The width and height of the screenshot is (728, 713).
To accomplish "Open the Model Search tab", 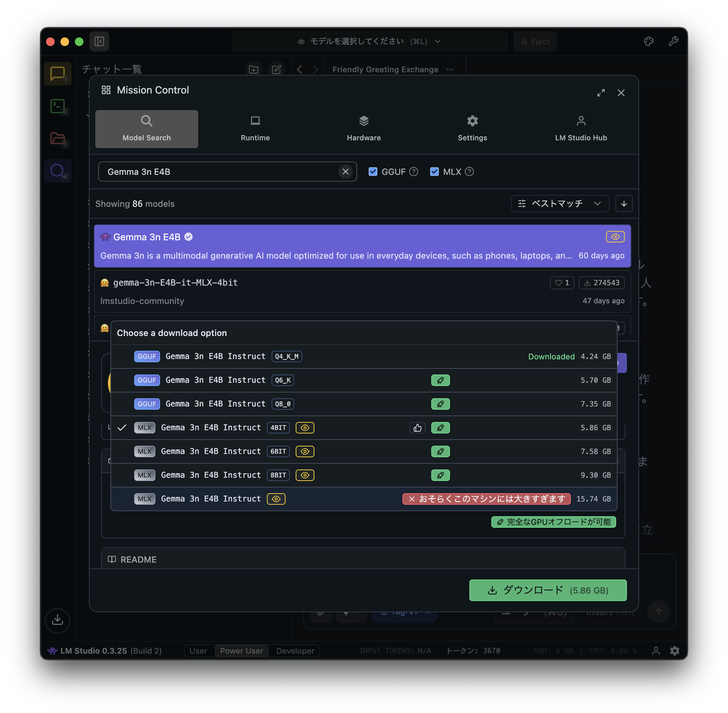I will click(x=146, y=129).
